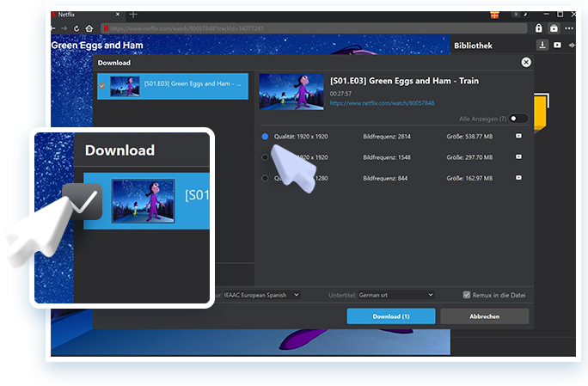Open the Untertitel dropdown showing German srt

pyautogui.click(x=395, y=295)
